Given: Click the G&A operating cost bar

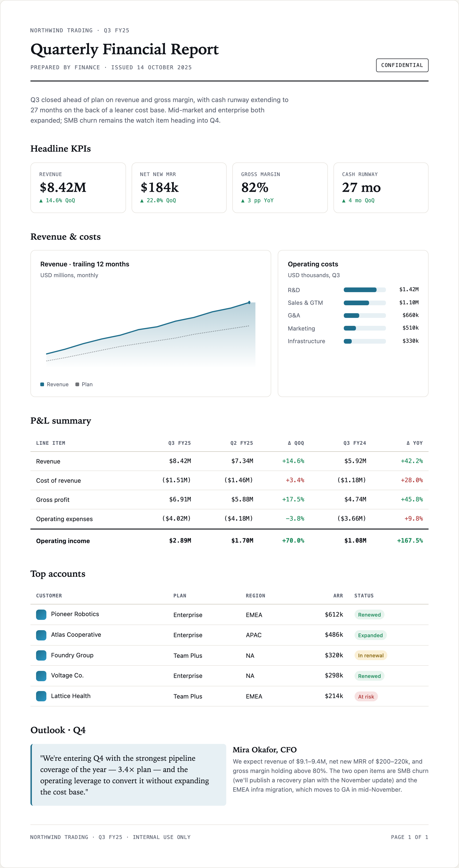Looking at the screenshot, I should [x=365, y=315].
